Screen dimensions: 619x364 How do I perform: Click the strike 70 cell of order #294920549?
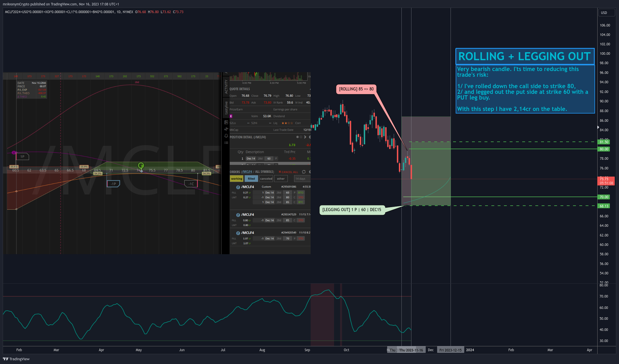(x=288, y=238)
